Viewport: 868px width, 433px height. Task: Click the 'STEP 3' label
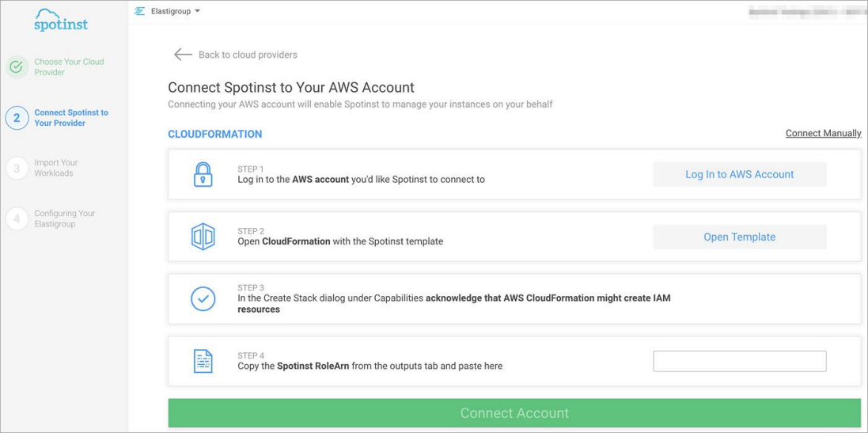pyautogui.click(x=251, y=288)
